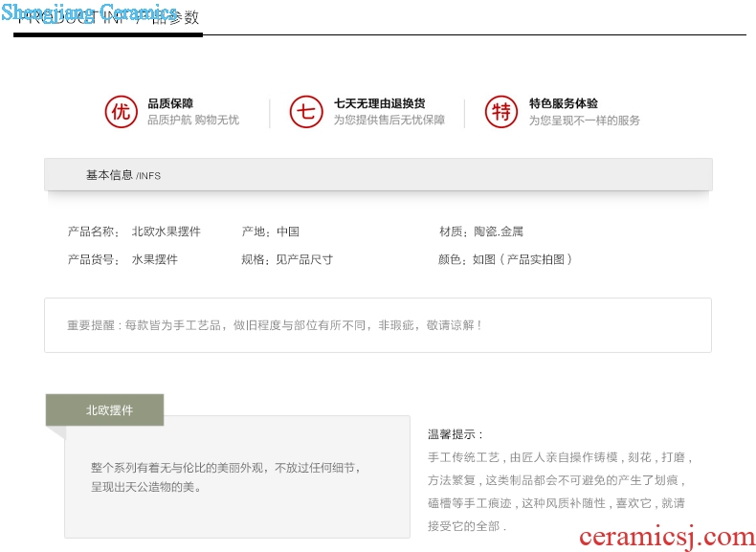
Task: Click the Shengjiang Ceramics watermark link
Action: (89, 12)
